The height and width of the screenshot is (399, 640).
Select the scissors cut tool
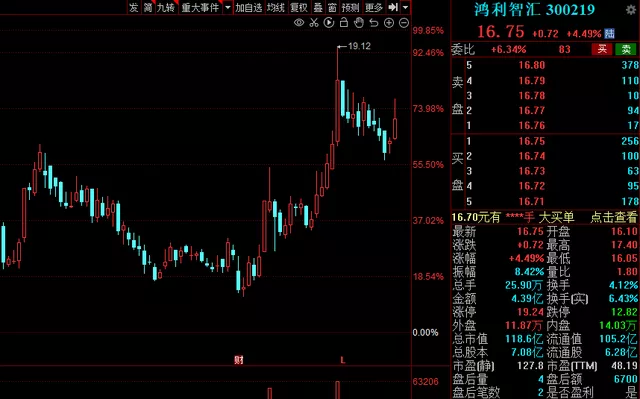(314, 23)
